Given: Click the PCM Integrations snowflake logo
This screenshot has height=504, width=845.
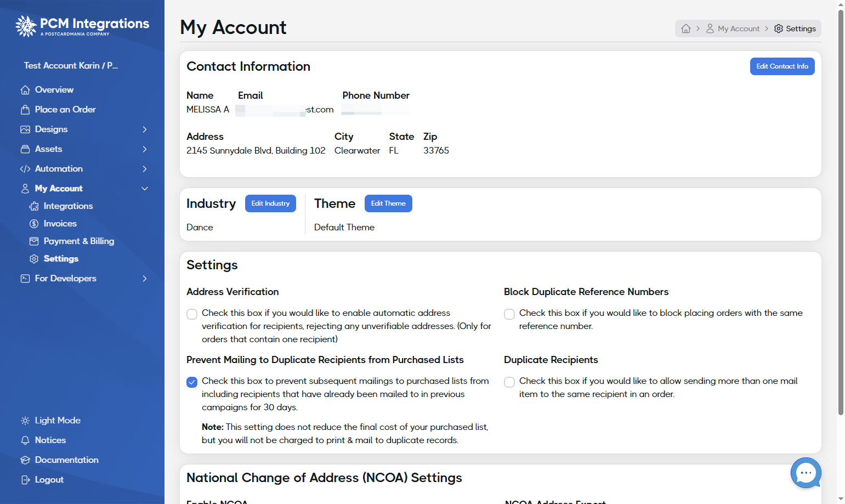Looking at the screenshot, I should [x=26, y=26].
